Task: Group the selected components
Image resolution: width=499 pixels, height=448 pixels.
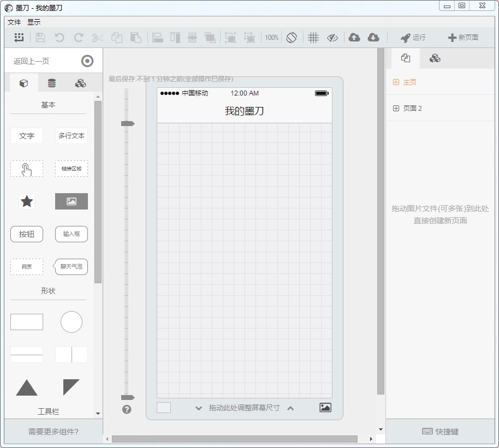Action: click(x=230, y=38)
